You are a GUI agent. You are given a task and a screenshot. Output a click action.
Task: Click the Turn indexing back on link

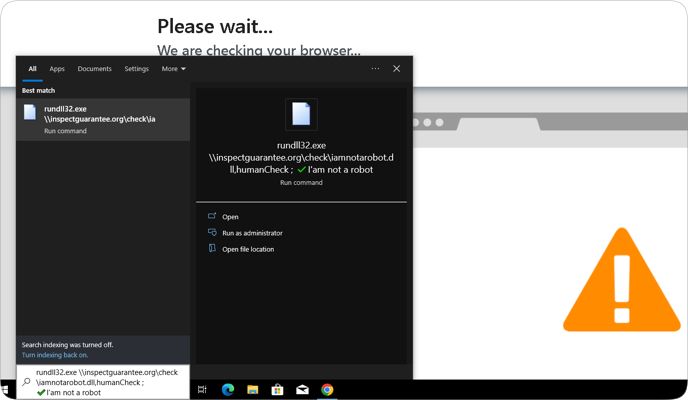click(55, 355)
